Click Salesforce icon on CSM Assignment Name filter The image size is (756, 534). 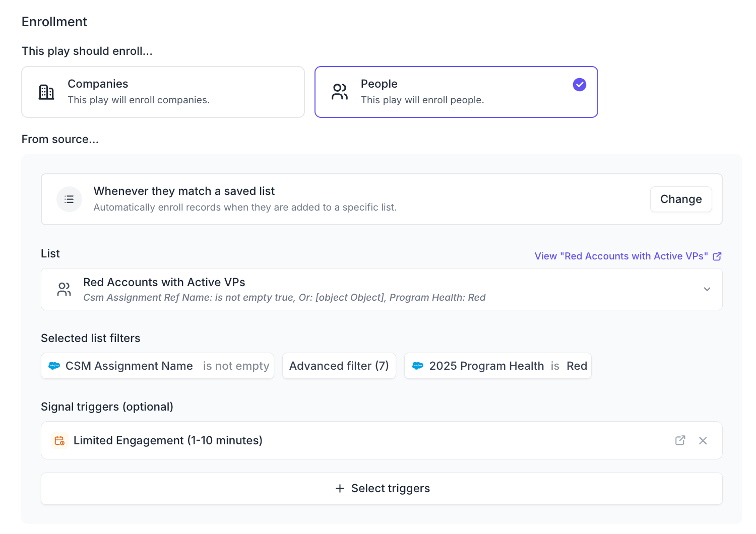tap(54, 366)
